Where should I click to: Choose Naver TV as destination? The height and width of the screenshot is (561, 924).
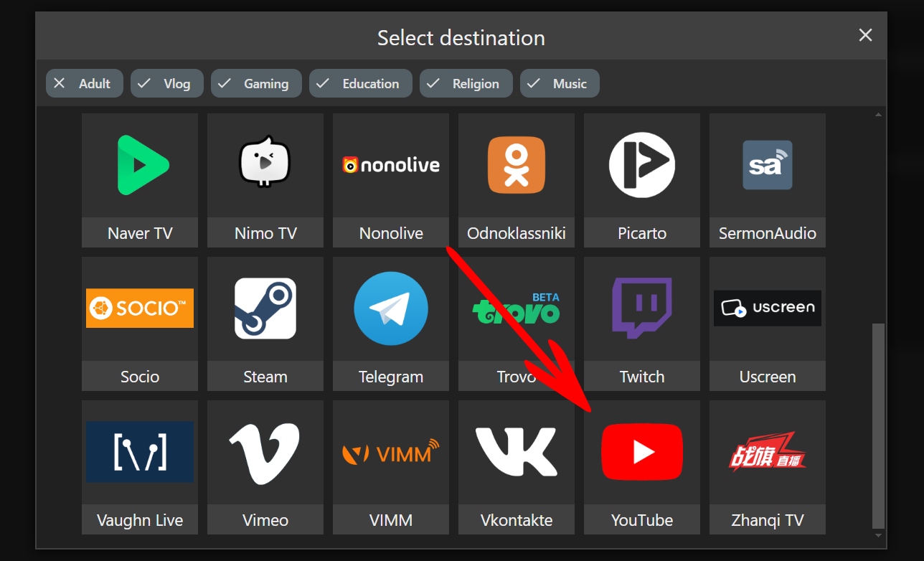[139, 181]
